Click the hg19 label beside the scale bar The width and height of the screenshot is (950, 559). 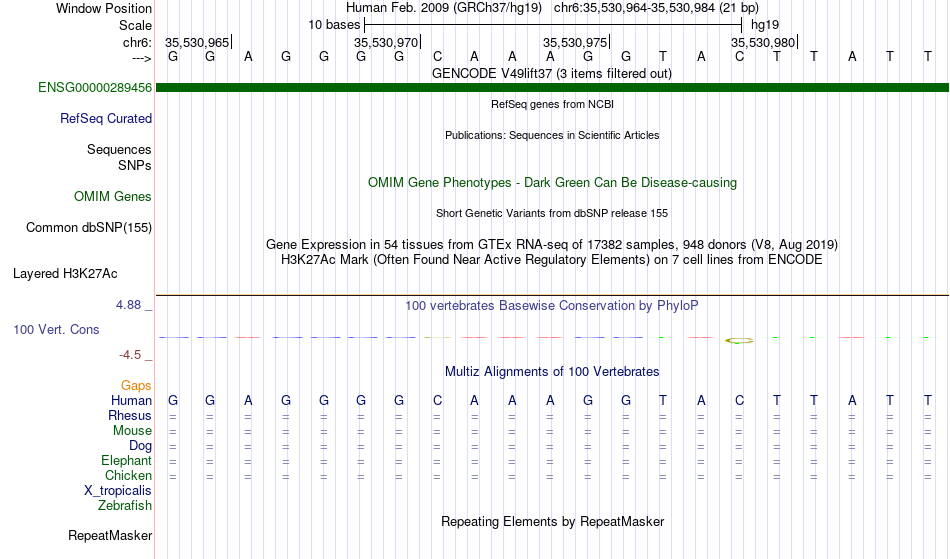click(x=765, y=25)
